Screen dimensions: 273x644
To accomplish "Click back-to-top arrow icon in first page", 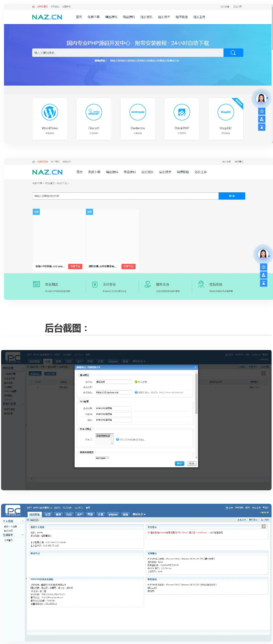I will click(x=262, y=127).
